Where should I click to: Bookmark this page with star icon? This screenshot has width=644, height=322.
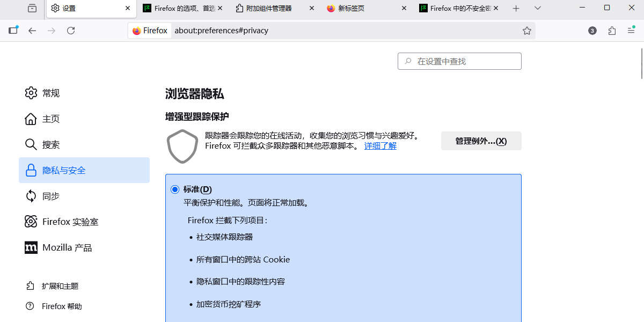pos(527,31)
